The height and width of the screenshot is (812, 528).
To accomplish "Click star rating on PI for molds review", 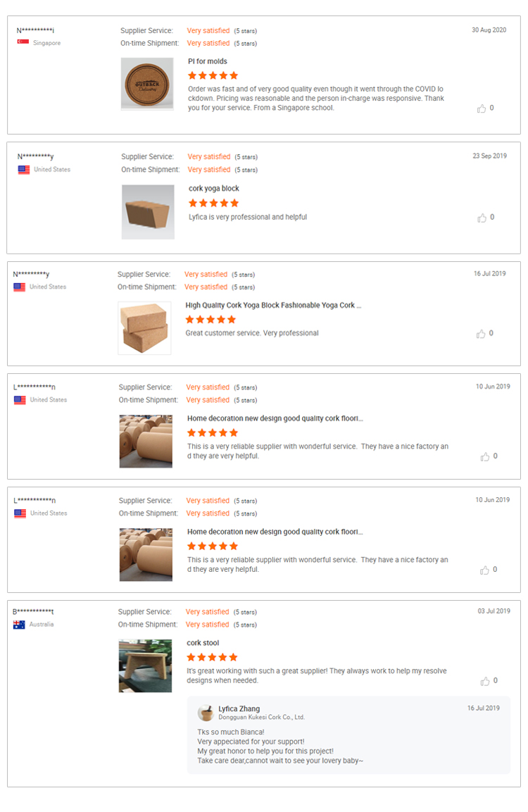I will click(x=213, y=75).
